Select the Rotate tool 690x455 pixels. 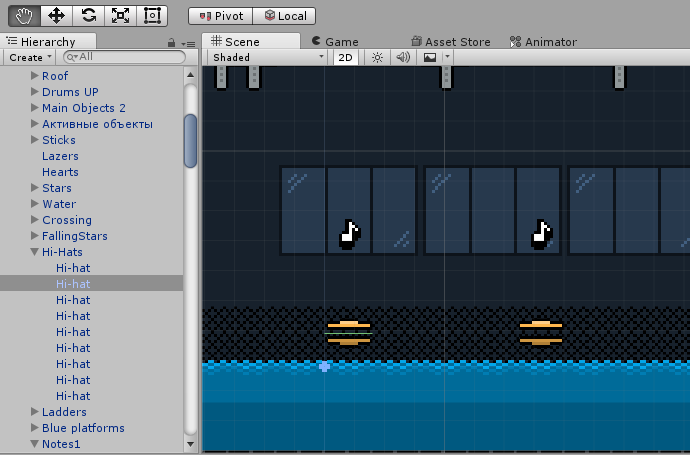tap(88, 16)
